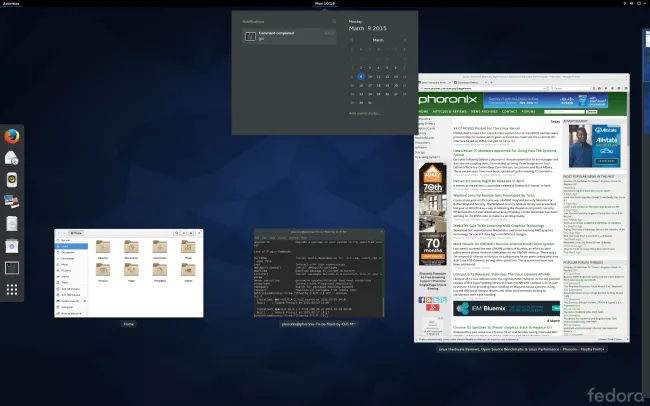Viewport: 650px width, 406px height.
Task: Select today, March 9, in calendar
Action: click(x=361, y=77)
